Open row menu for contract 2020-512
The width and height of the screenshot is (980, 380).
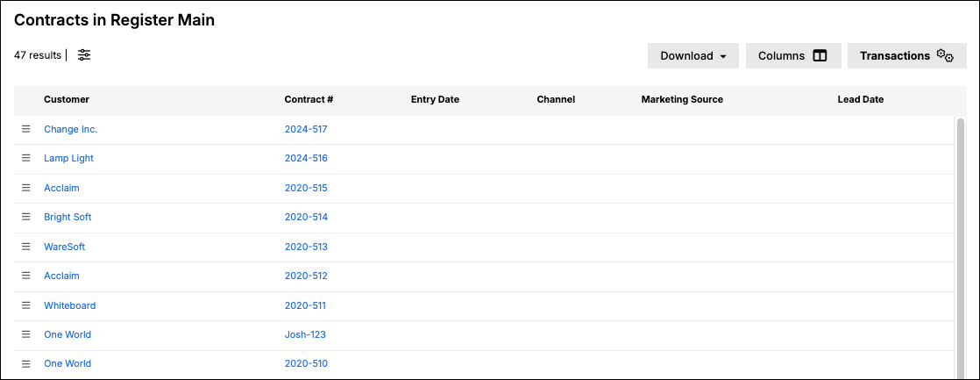[26, 276]
